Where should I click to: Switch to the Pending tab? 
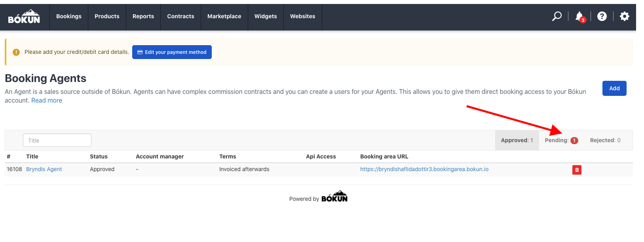pos(561,140)
